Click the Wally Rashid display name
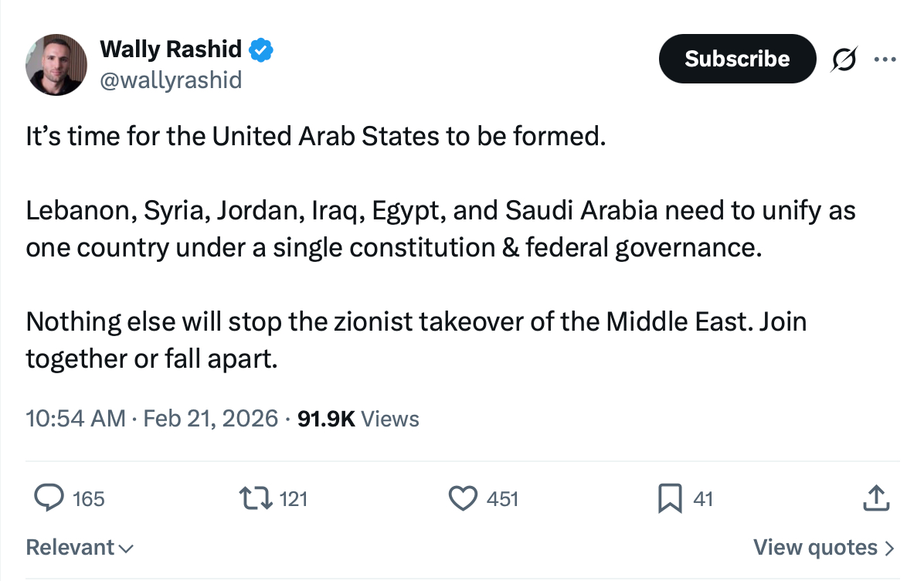 tap(171, 51)
